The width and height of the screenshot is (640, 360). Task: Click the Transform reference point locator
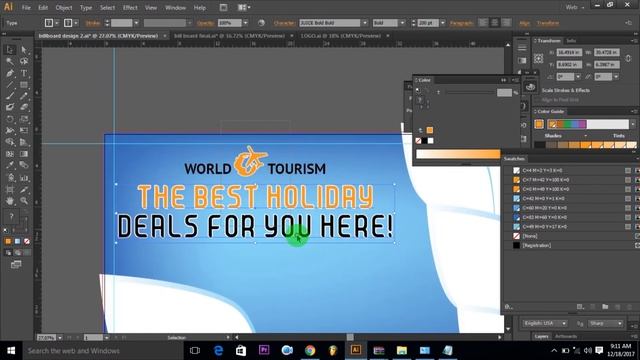point(539,59)
